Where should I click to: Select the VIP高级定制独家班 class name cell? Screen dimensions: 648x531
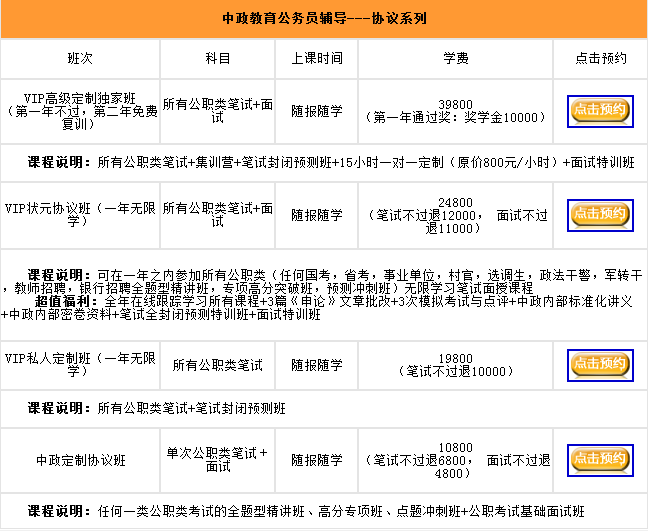click(80, 111)
